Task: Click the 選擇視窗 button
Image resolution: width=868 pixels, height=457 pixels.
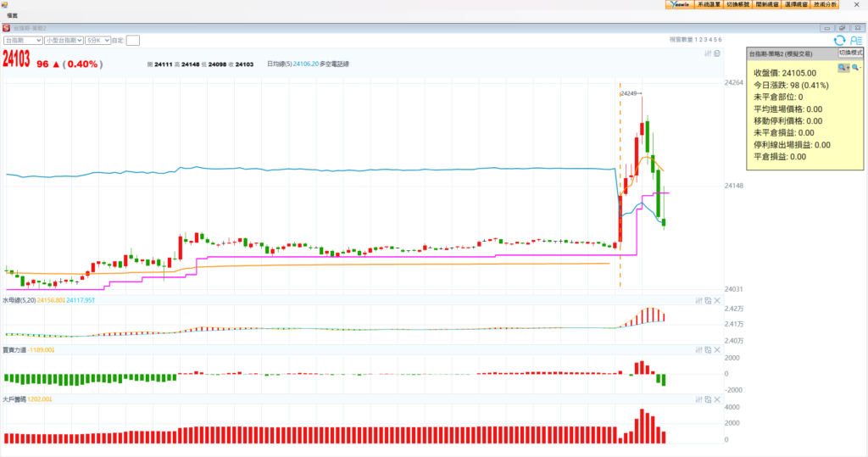Action: [x=796, y=4]
